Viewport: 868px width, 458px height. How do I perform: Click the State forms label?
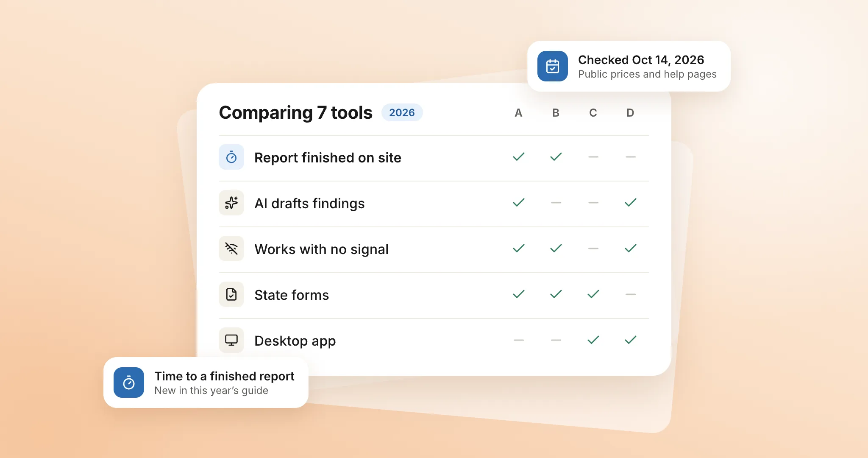pyautogui.click(x=292, y=295)
